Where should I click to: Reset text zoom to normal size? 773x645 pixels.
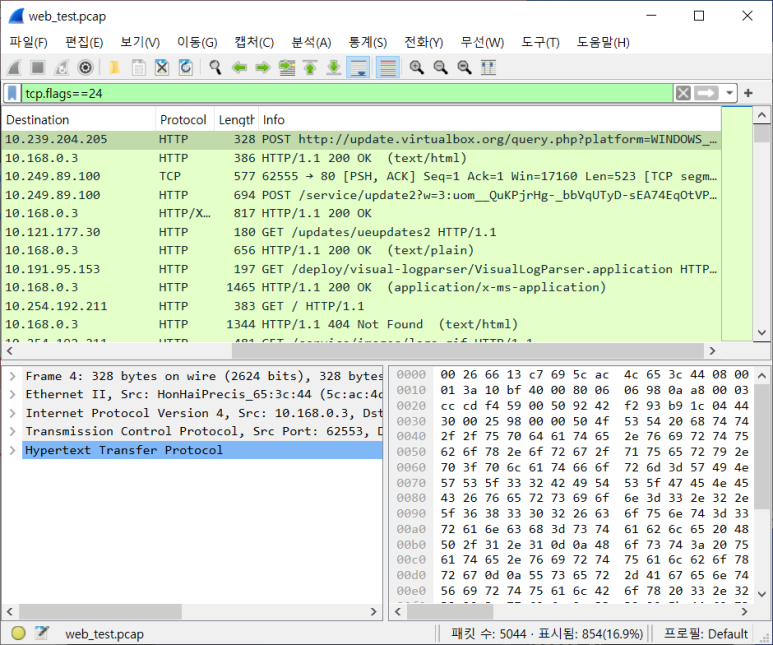pyautogui.click(x=464, y=67)
